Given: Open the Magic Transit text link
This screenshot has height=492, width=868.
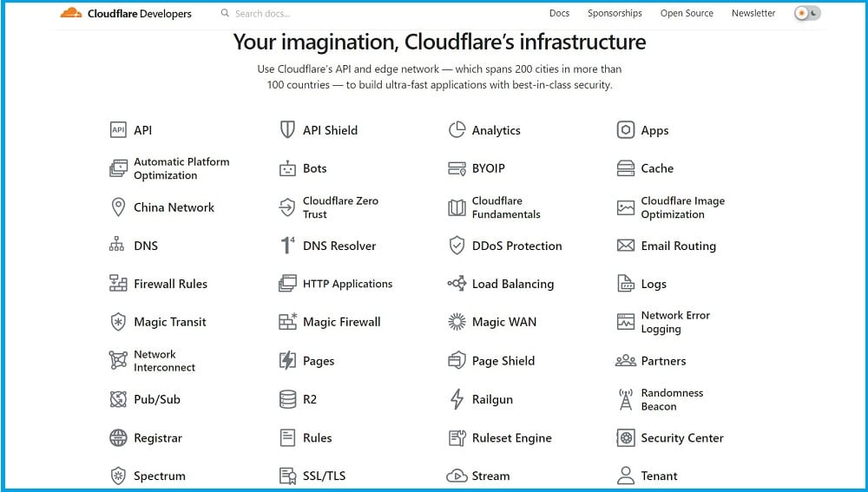Looking at the screenshot, I should 170,322.
